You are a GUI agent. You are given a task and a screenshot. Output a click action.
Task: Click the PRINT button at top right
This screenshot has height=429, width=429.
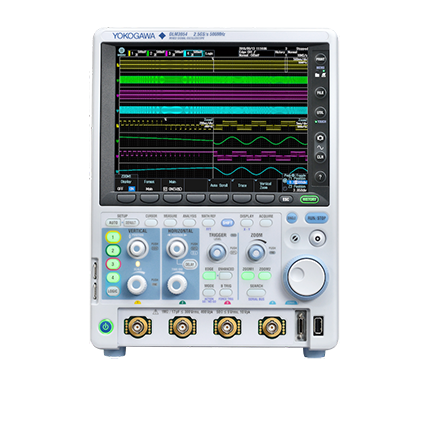point(320,59)
